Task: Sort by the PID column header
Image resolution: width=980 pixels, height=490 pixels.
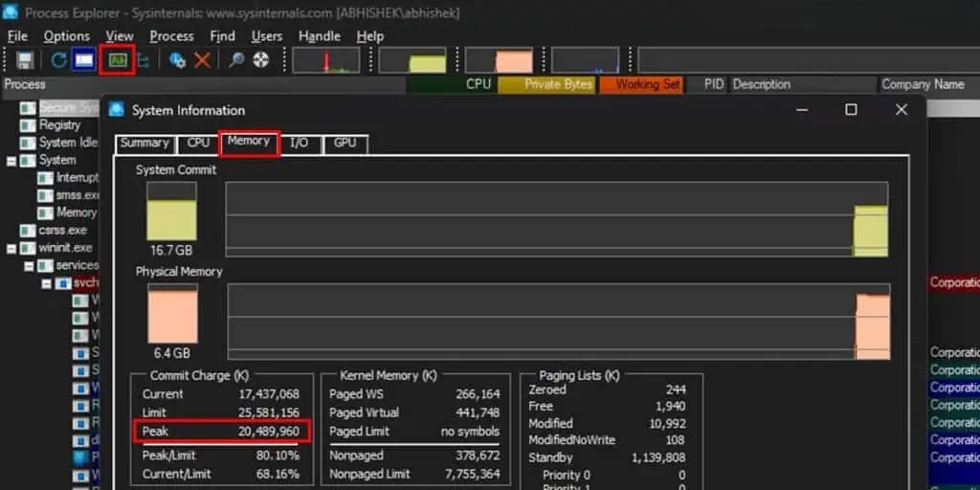Action: point(708,84)
